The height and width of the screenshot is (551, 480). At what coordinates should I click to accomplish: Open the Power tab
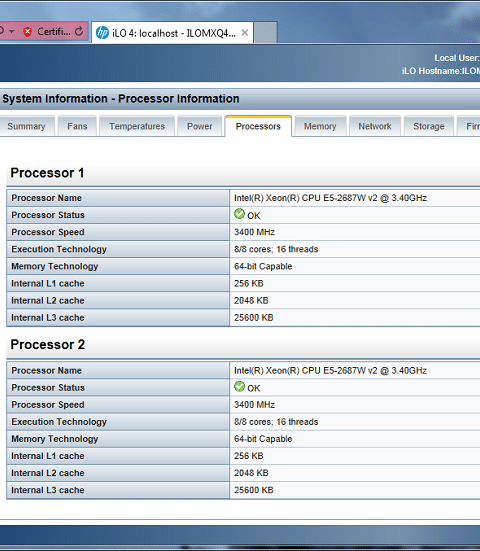coord(199,126)
